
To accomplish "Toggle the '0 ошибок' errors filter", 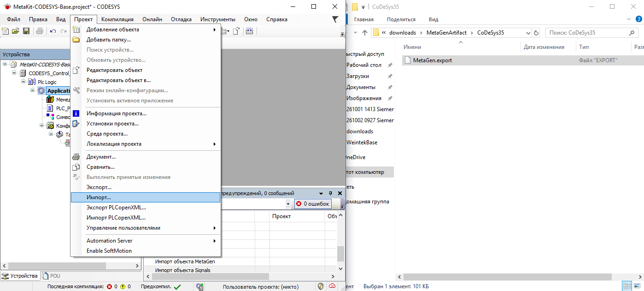I will 313,204.
